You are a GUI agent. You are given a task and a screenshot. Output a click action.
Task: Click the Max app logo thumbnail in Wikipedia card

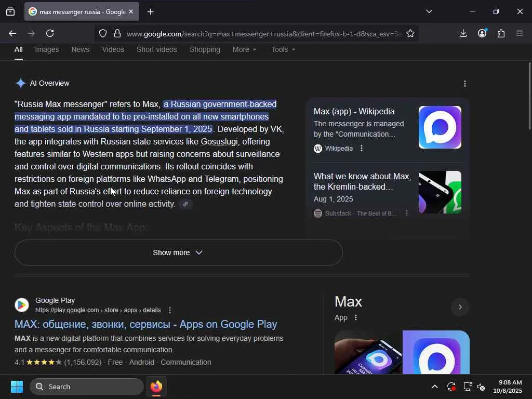pos(440,127)
